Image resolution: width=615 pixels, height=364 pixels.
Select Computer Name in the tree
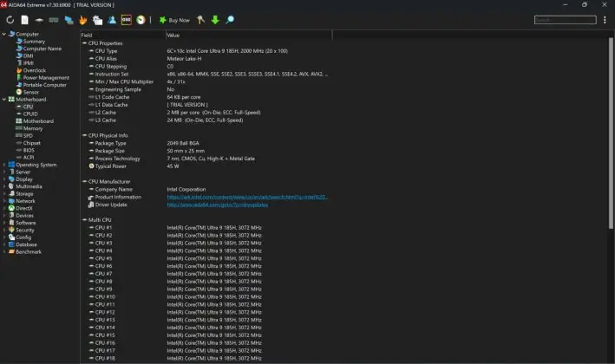point(43,49)
